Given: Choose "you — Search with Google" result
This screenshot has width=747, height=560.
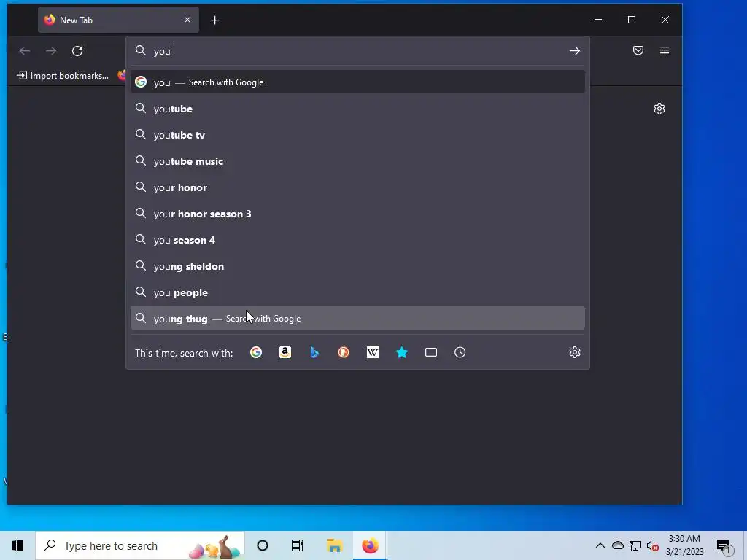Looking at the screenshot, I should pos(357,82).
